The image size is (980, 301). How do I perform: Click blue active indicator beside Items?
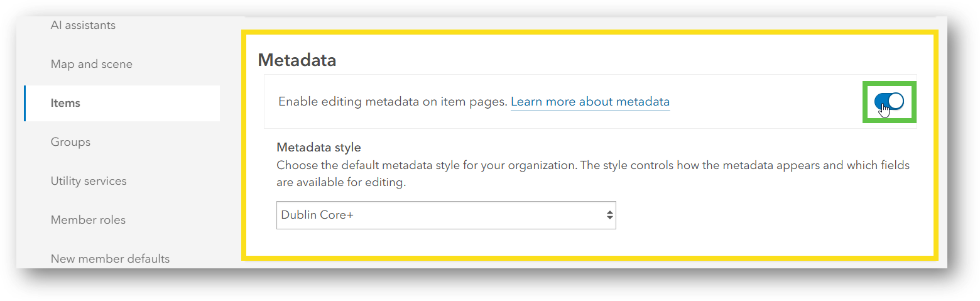click(x=24, y=103)
